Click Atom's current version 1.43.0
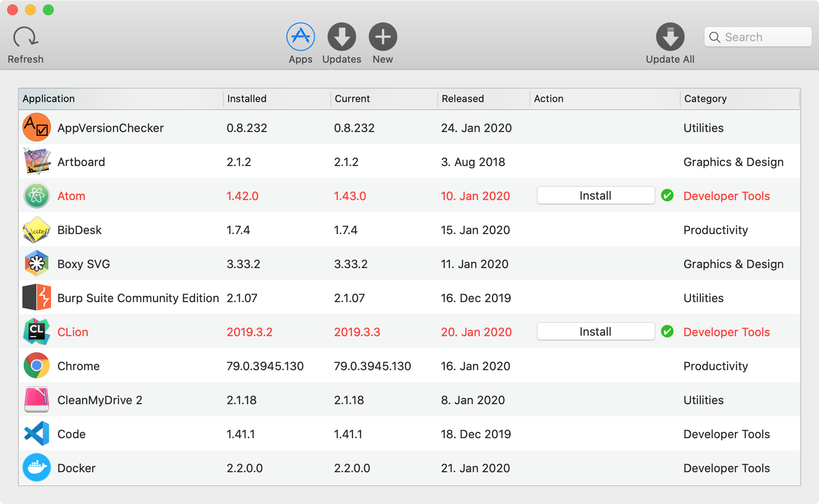The width and height of the screenshot is (819, 504). coord(350,196)
